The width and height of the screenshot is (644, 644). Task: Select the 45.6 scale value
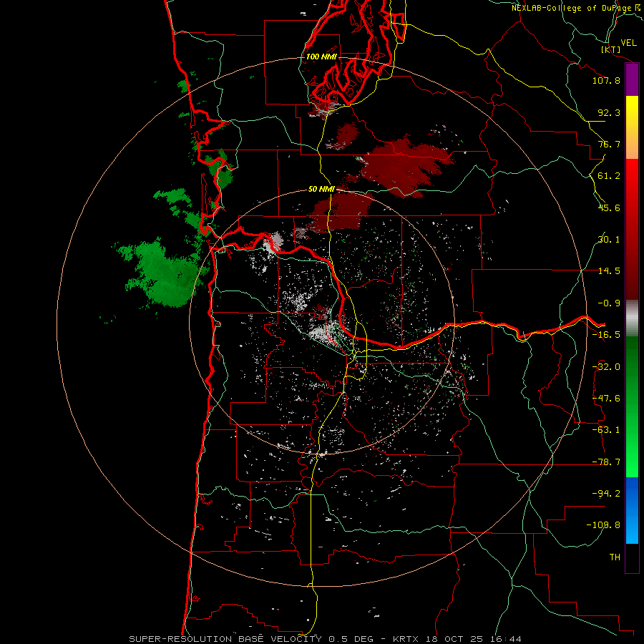609,208
